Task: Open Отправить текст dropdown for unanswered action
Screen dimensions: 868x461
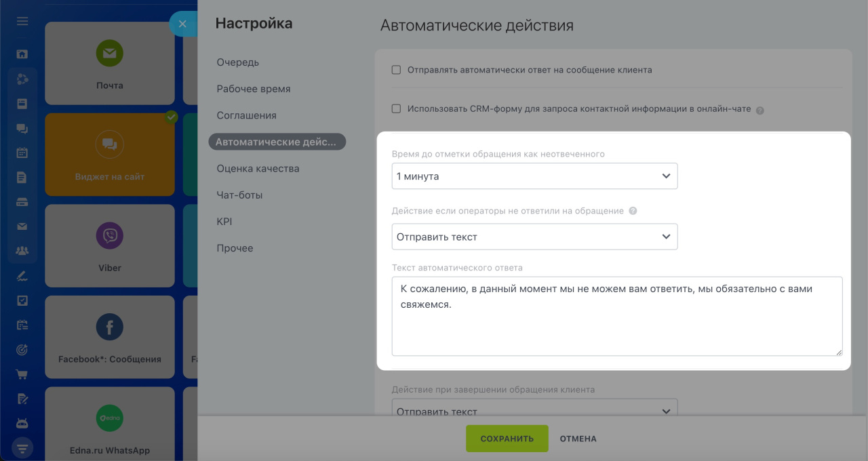Action: click(x=534, y=237)
